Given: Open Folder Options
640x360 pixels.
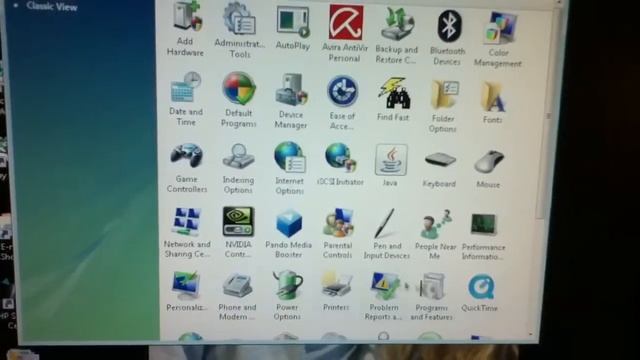Looking at the screenshot, I should 445,95.
